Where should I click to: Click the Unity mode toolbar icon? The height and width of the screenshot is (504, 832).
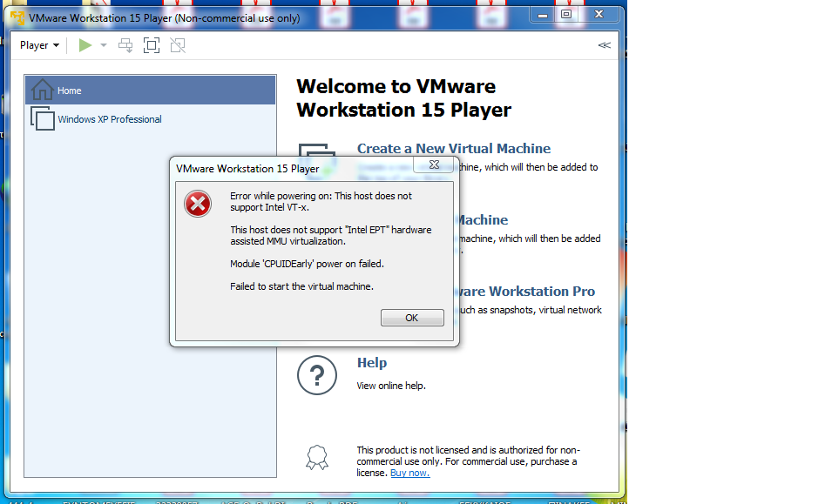point(178,45)
